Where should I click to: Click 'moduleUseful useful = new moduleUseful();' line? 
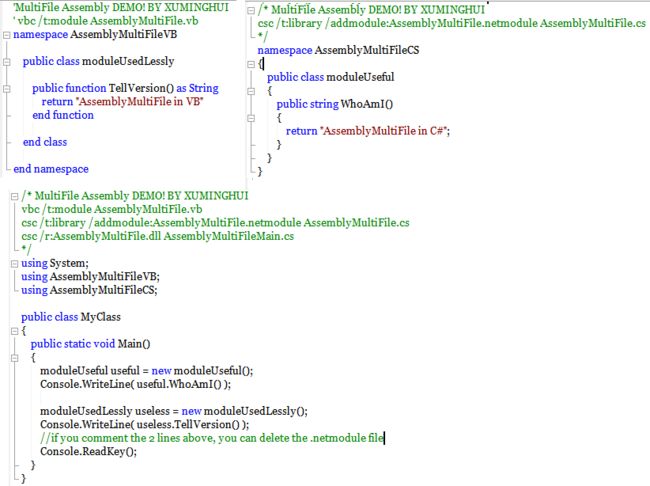146,370
